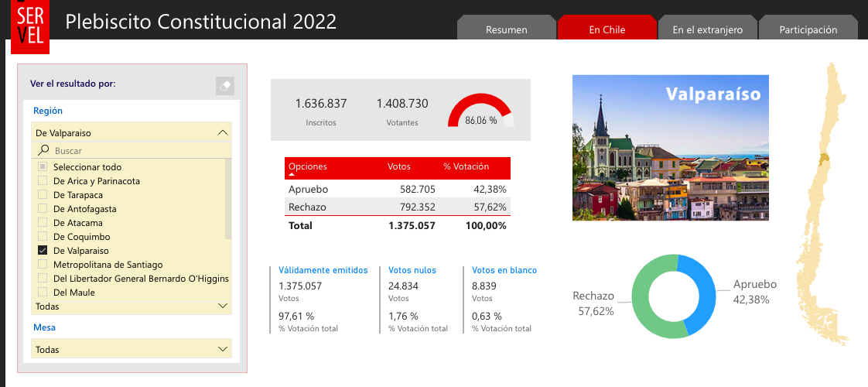Check the De Tarapaca region
This screenshot has width=868, height=387.
pyautogui.click(x=43, y=195)
